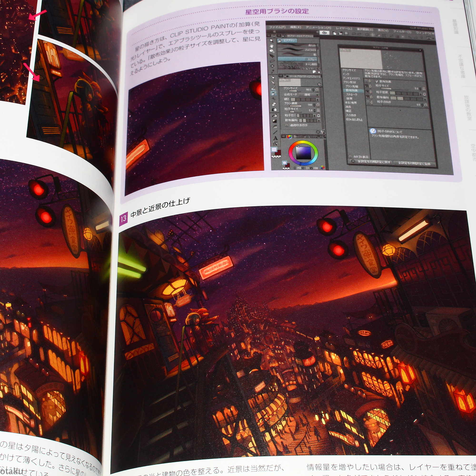Select the main drawing color swatch

tap(274, 149)
